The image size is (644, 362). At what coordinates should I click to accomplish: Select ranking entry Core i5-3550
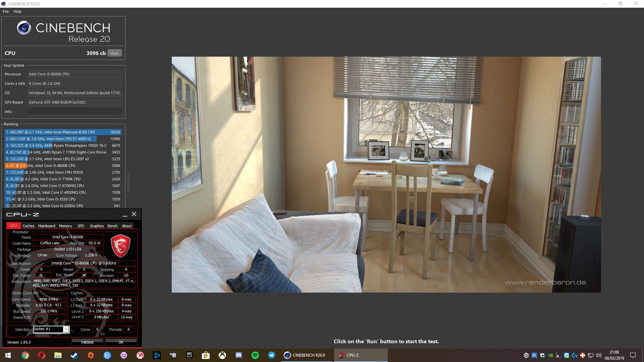(63, 199)
